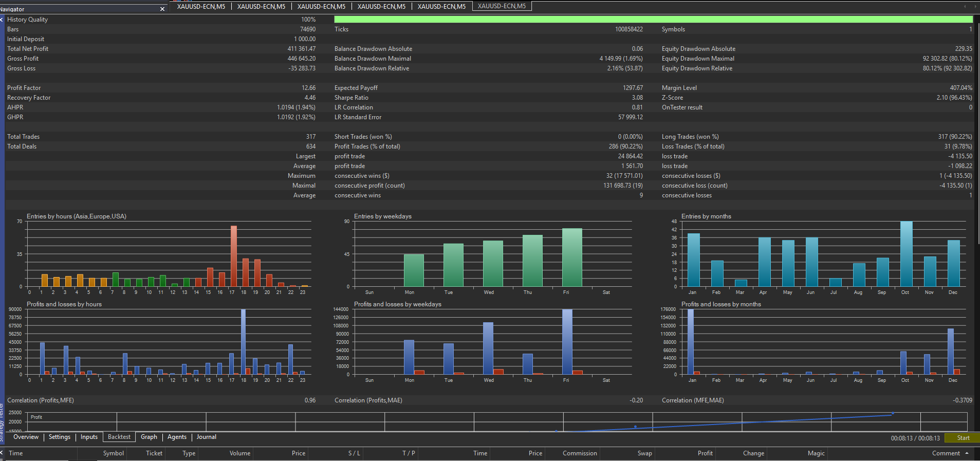This screenshot has height=461, width=980.
Task: Click the green History Quality bar
Action: point(653,20)
